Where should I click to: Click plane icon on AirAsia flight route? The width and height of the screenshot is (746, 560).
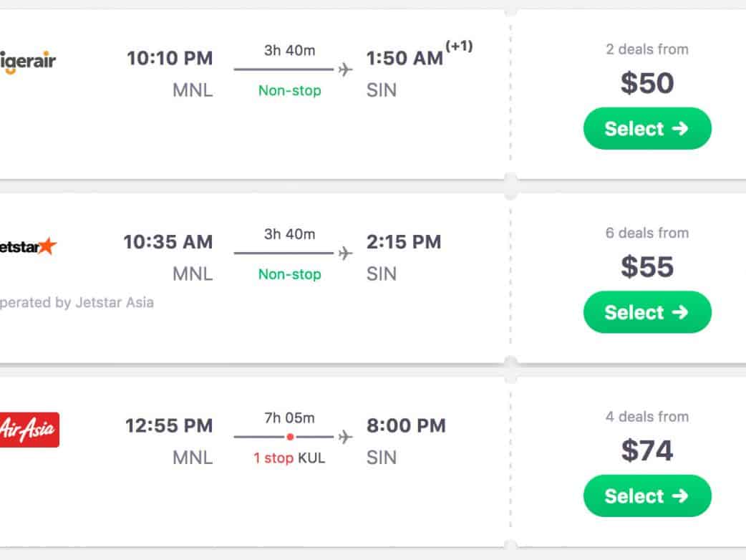pyautogui.click(x=346, y=437)
